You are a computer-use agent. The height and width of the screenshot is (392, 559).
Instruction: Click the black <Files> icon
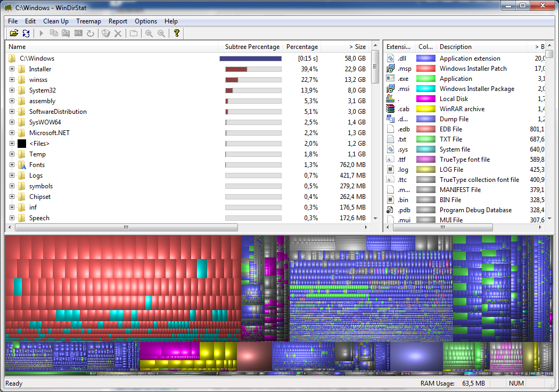pyautogui.click(x=22, y=144)
